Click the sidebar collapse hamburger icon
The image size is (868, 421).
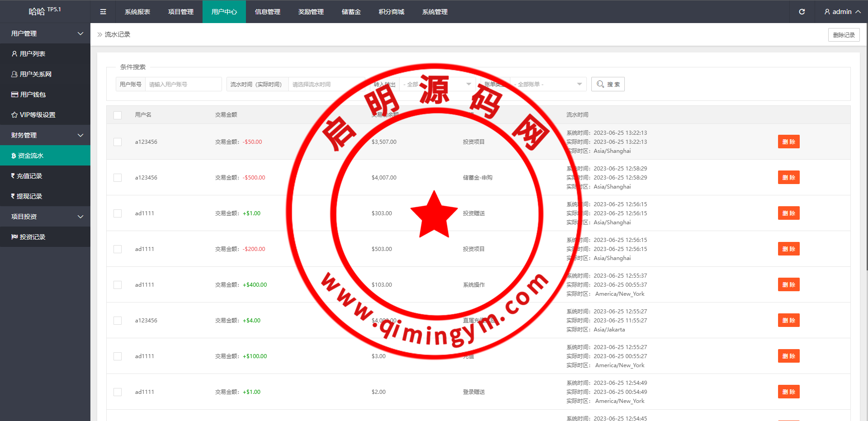(103, 12)
